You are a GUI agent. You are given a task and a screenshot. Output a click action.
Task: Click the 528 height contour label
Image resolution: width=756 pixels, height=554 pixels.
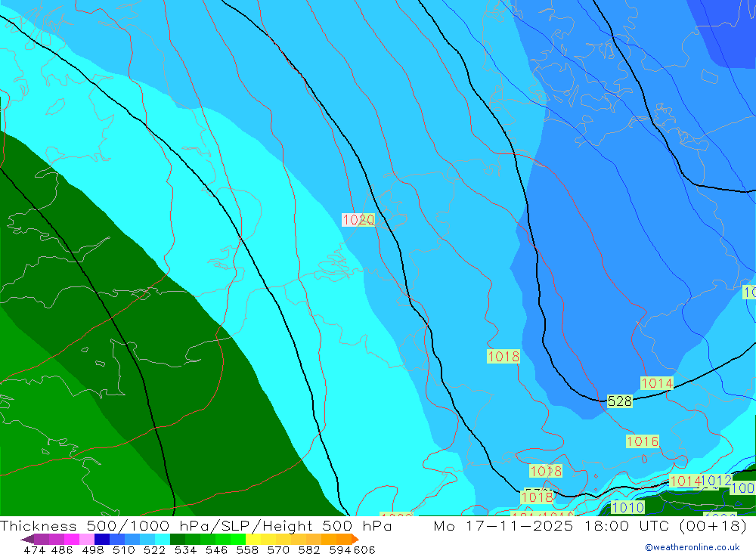click(x=620, y=401)
